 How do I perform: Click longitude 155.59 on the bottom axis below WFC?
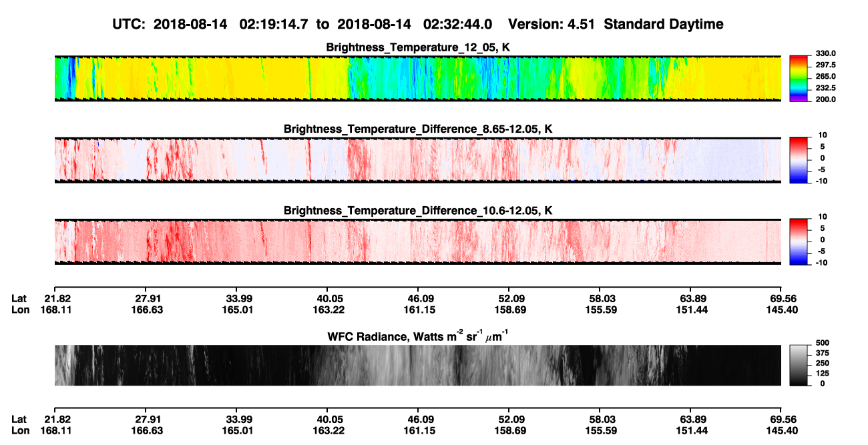click(600, 430)
